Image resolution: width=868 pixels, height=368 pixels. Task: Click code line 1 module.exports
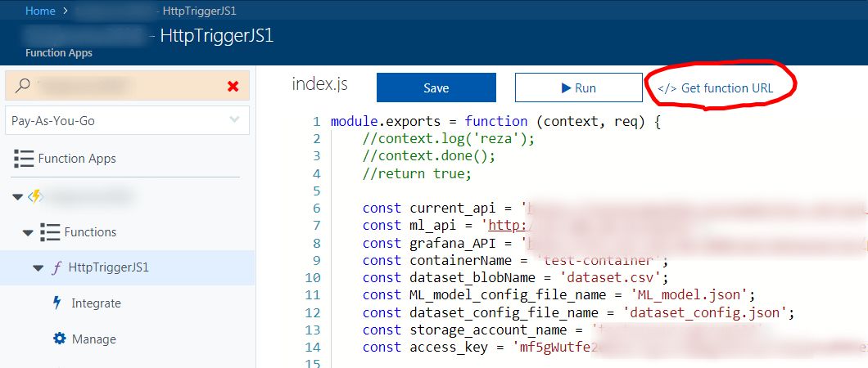click(x=495, y=121)
